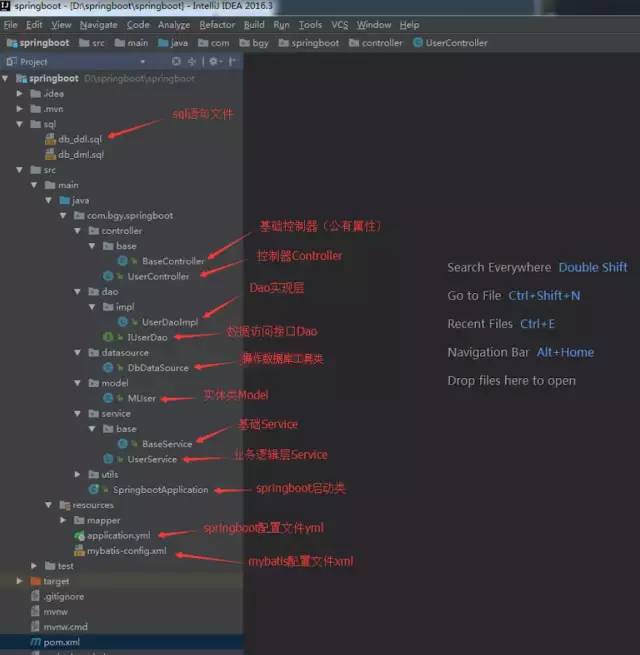
Task: Expand the utils package
Action: coord(77,474)
